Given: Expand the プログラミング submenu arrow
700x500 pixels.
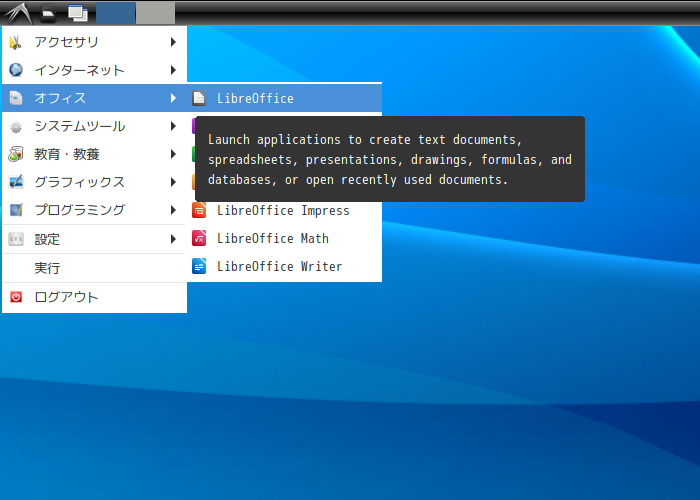Looking at the screenshot, I should [x=174, y=210].
